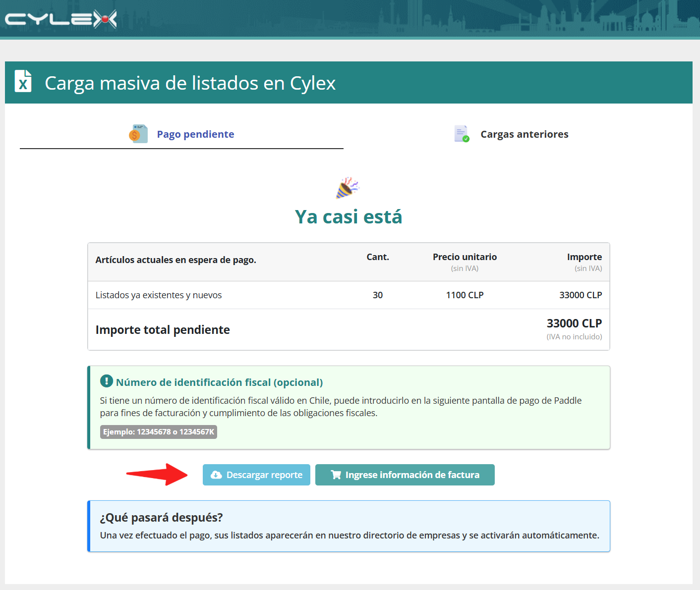The image size is (700, 590).
Task: Click the row amount 33000 CLP
Action: (x=581, y=295)
